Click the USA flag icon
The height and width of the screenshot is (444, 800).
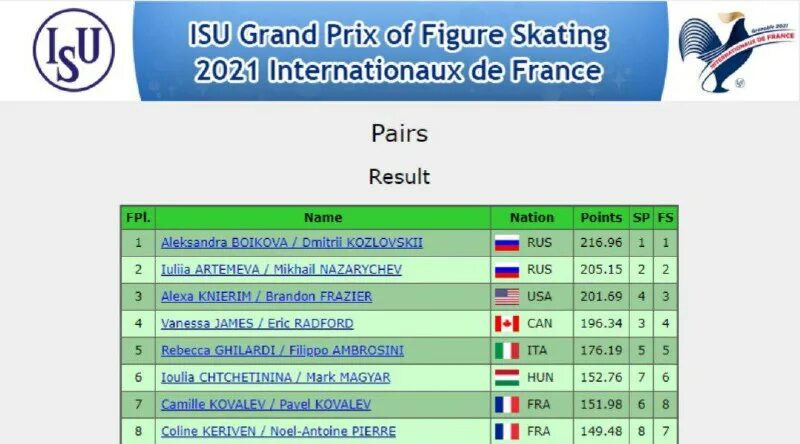coord(507,297)
